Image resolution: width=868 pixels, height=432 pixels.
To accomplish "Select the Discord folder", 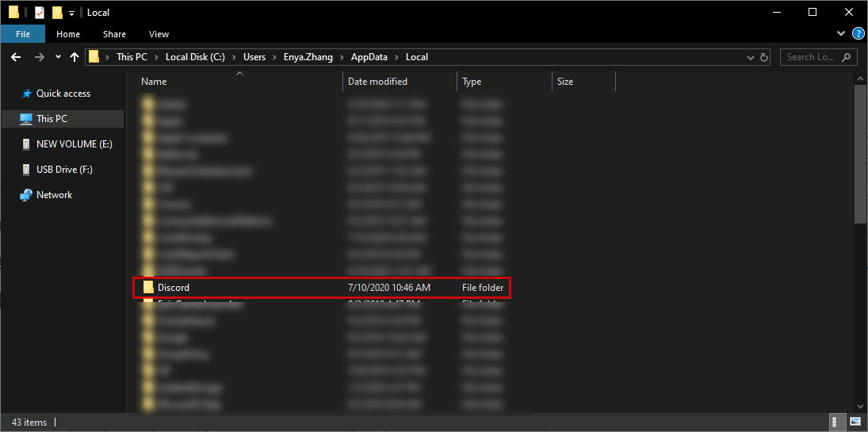I will click(x=173, y=288).
